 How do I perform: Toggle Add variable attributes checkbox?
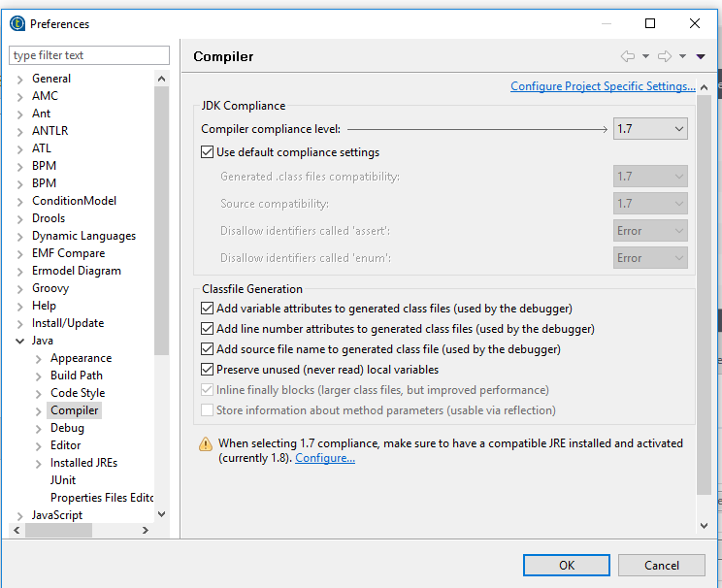tap(207, 309)
